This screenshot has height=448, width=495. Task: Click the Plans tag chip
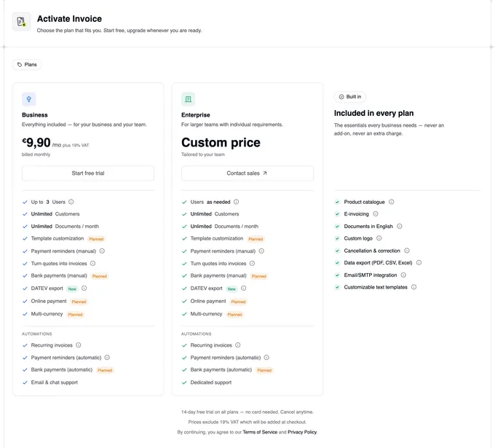click(x=27, y=64)
